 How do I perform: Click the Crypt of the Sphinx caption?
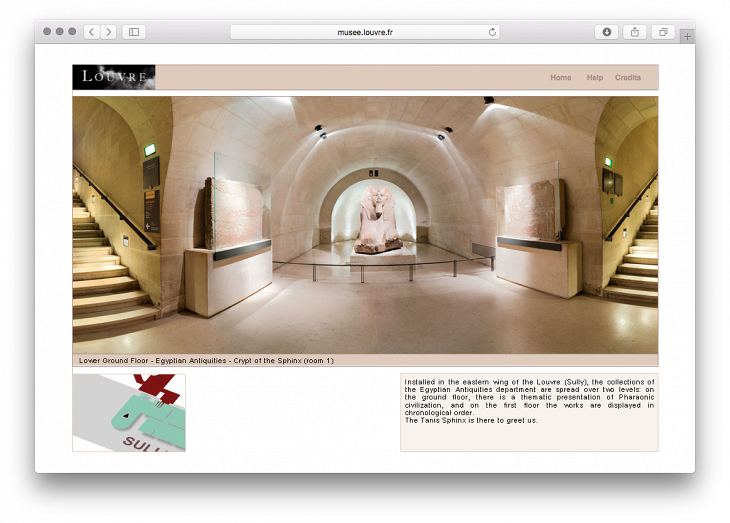(206, 360)
